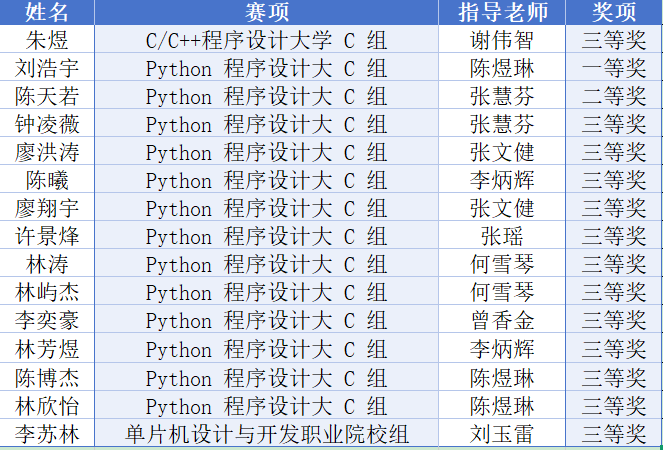Screen dimensions: 663x450
Task: Select the name cell 许景烽
Action: tap(47, 235)
